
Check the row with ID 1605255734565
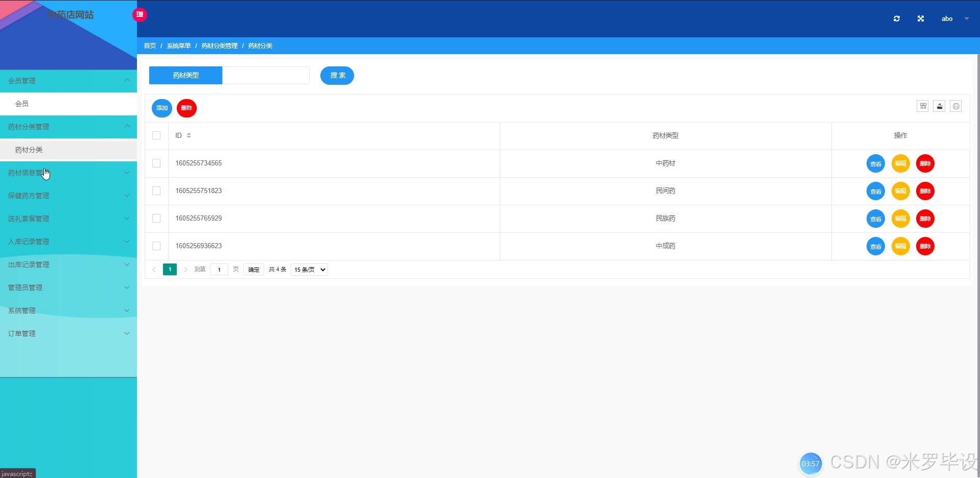click(156, 163)
